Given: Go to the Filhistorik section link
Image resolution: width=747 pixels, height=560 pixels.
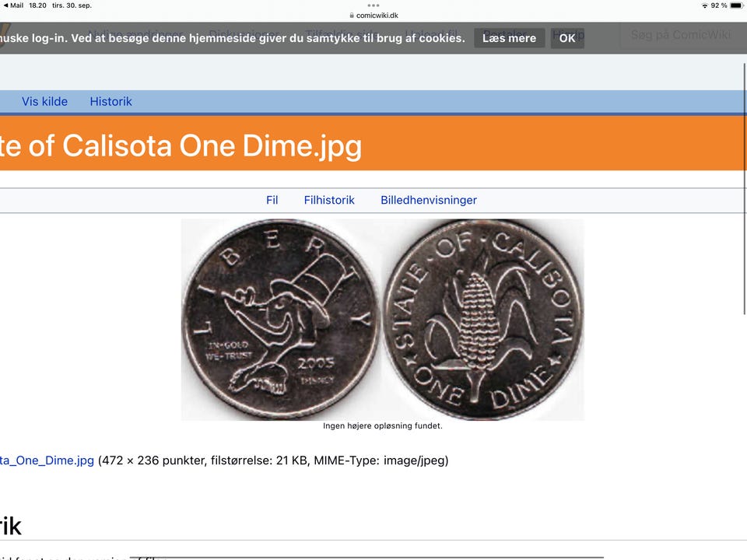Looking at the screenshot, I should 329,200.
